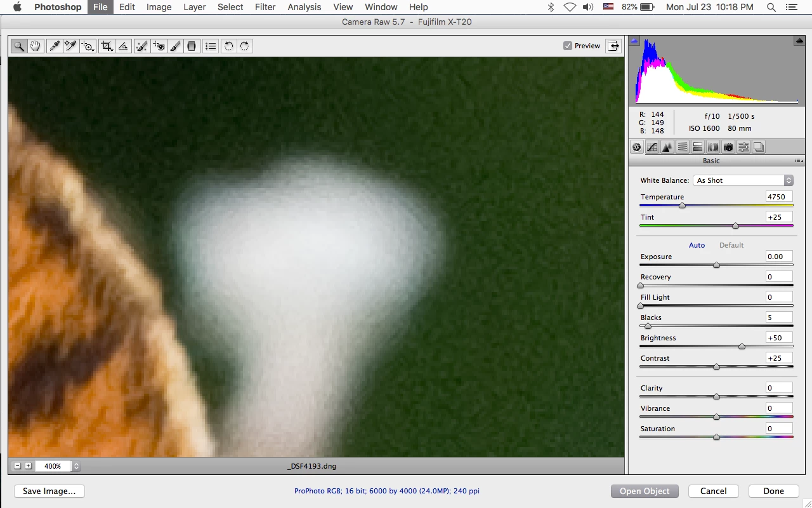Click the Temperature slider handle
This screenshot has width=812, height=508.
[x=682, y=206]
